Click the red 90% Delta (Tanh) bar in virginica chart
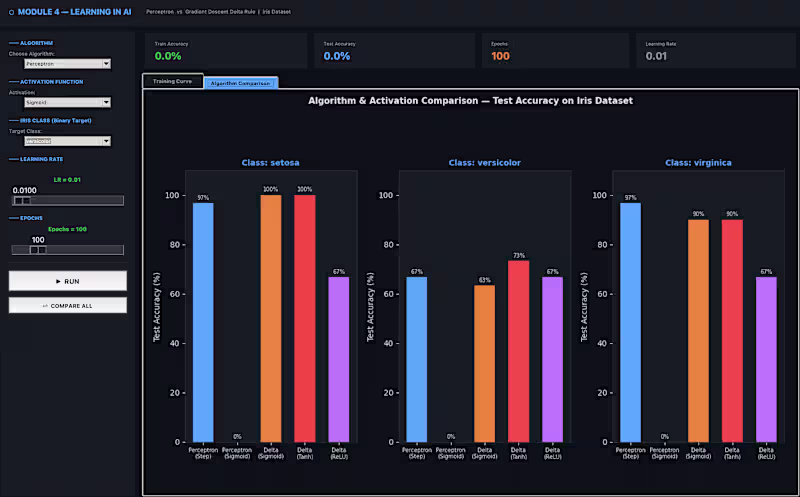The image size is (800, 497). point(732,331)
